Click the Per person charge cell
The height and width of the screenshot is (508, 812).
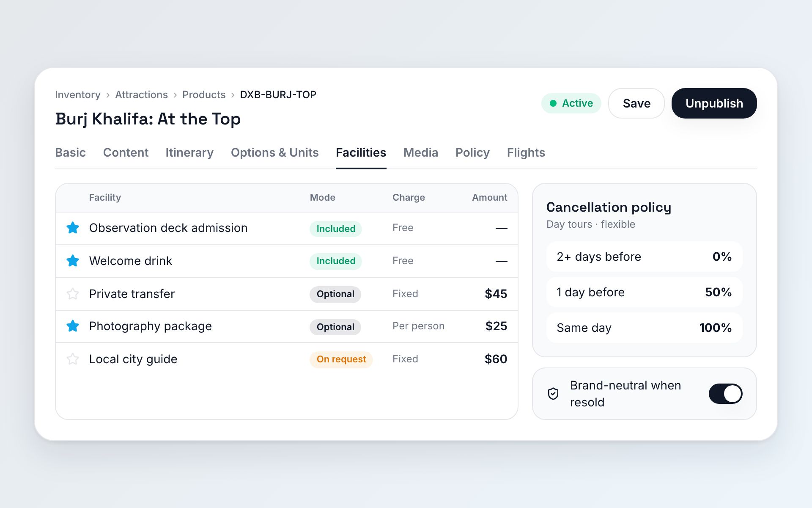pyautogui.click(x=418, y=326)
